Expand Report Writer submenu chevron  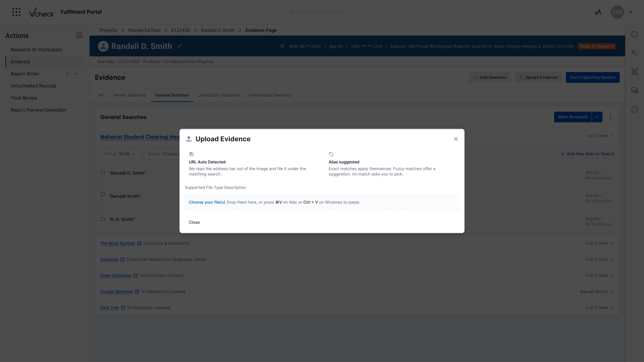77,74
